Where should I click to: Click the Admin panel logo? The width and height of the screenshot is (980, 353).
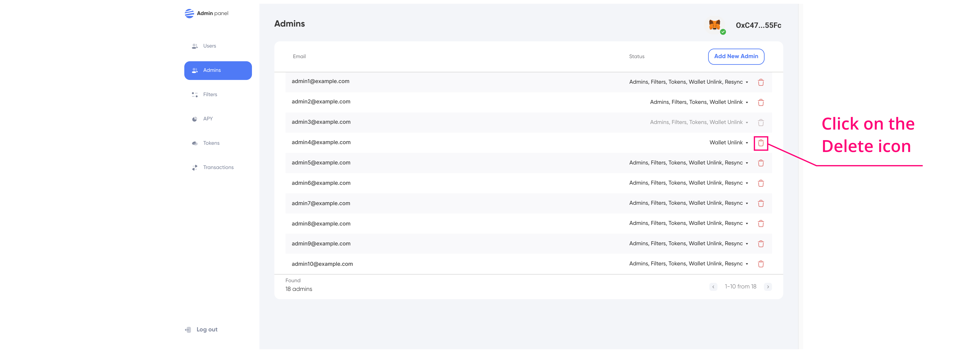coord(189,13)
